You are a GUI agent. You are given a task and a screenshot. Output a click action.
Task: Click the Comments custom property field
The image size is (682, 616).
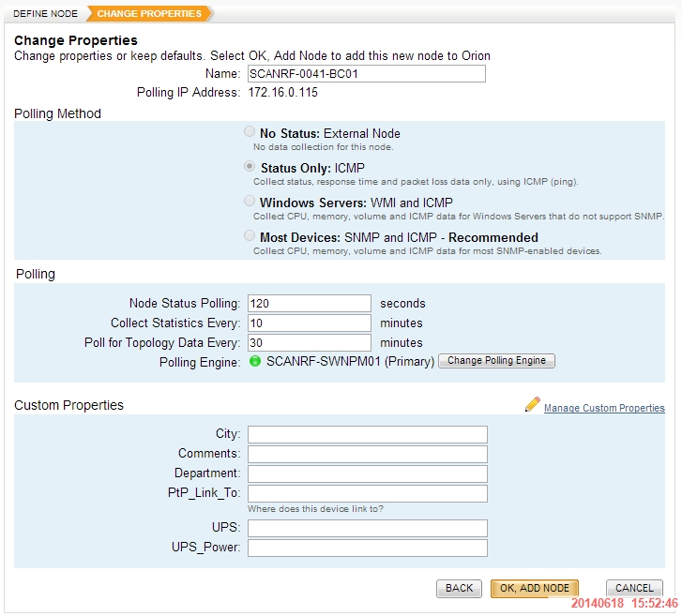368,454
